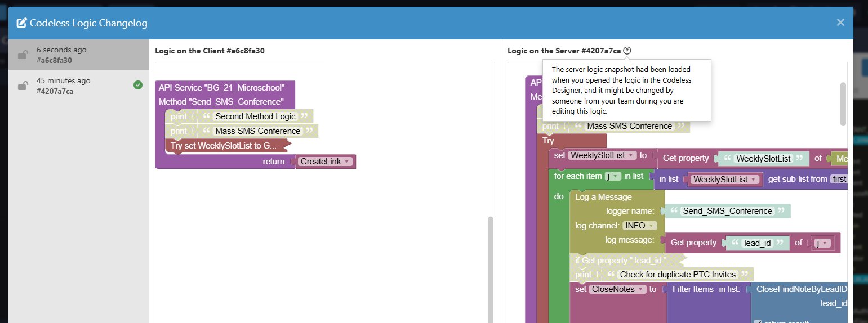868x323 pixels.
Task: Click the server logic panel vertical scrollbar
Action: point(843,104)
